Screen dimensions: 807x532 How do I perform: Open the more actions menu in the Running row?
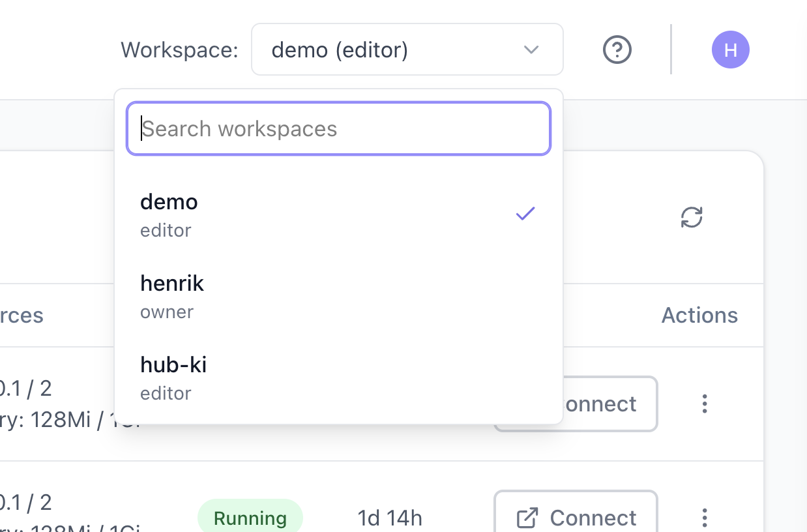pos(704,518)
